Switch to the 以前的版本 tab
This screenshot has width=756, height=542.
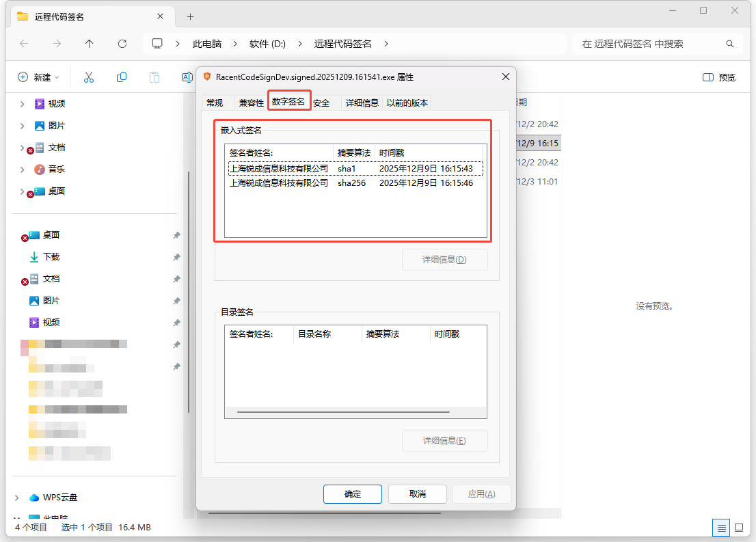click(x=407, y=103)
